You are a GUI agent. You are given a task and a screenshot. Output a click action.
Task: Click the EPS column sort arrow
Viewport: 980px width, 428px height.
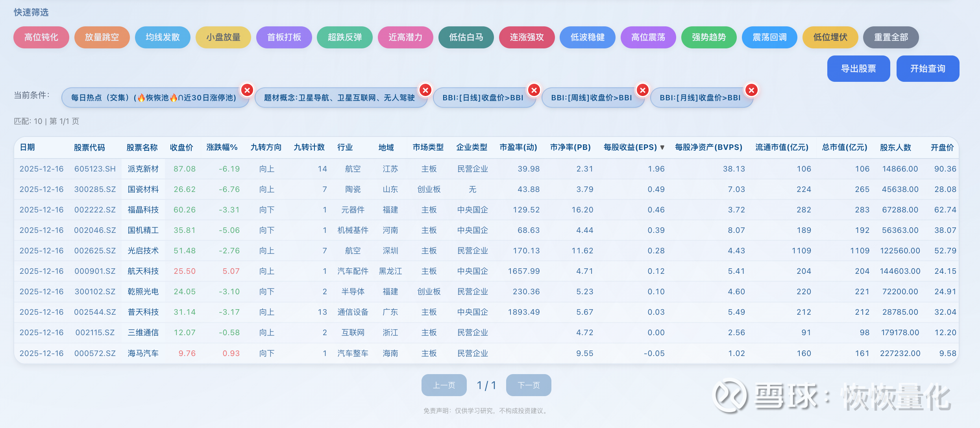pyautogui.click(x=662, y=148)
